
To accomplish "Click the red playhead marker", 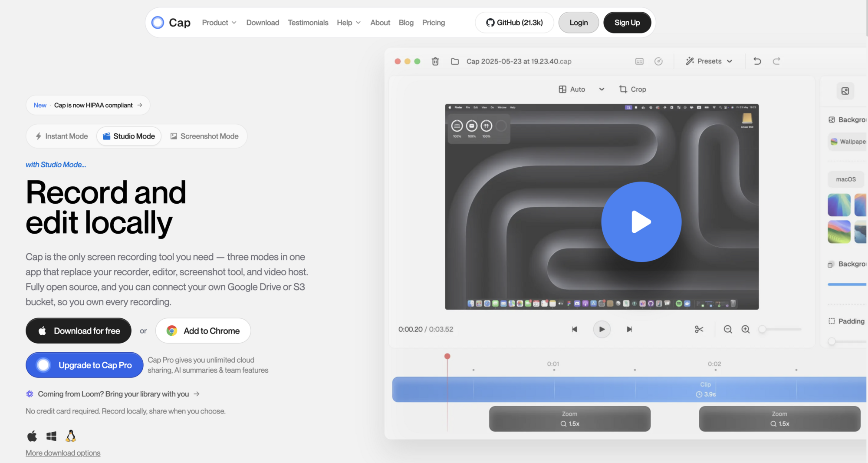I will click(x=447, y=356).
